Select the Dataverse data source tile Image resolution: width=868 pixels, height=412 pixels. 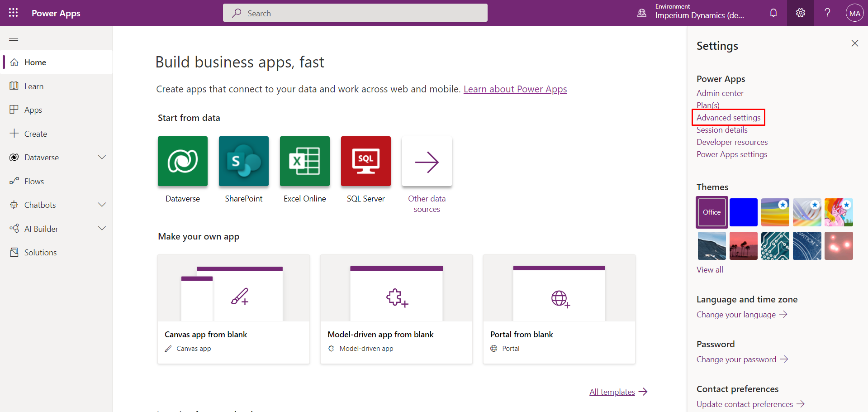click(183, 162)
